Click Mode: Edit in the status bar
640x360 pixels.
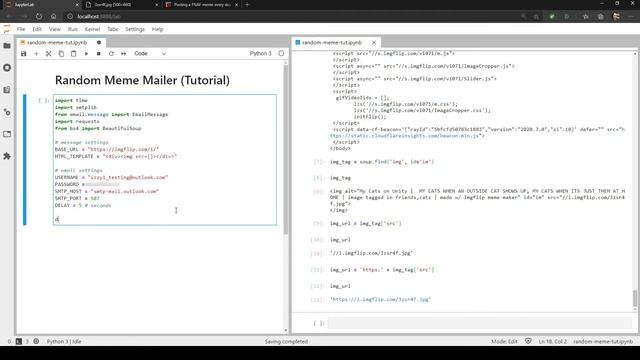(x=504, y=341)
